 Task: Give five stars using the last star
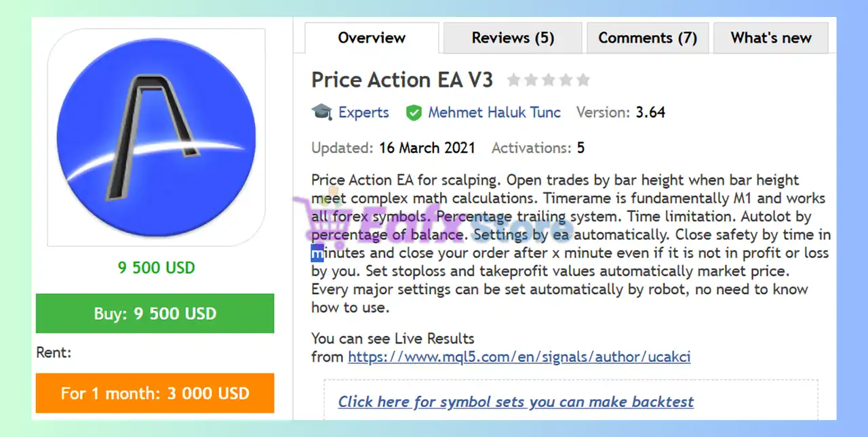click(583, 81)
